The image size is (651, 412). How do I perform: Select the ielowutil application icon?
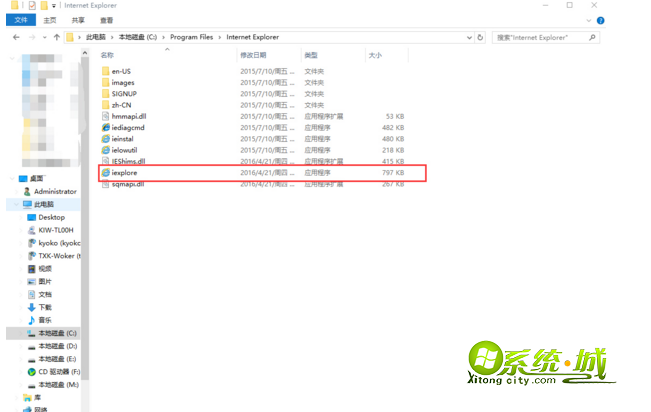point(105,150)
